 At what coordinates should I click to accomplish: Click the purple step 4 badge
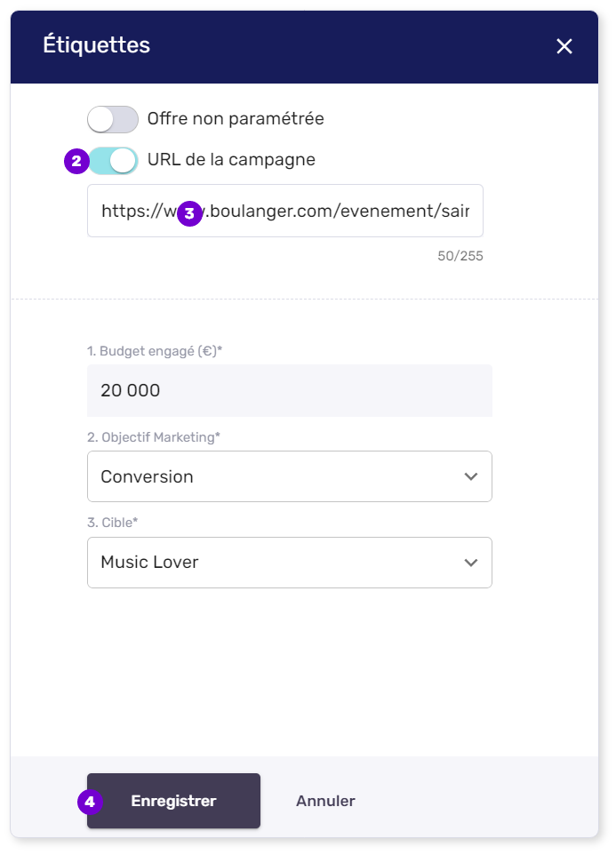click(x=90, y=802)
